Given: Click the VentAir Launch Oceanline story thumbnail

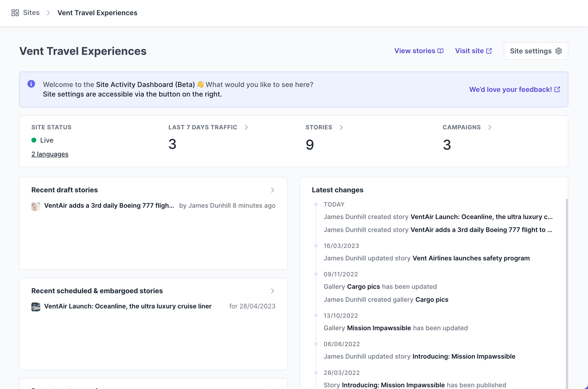Looking at the screenshot, I should point(36,307).
